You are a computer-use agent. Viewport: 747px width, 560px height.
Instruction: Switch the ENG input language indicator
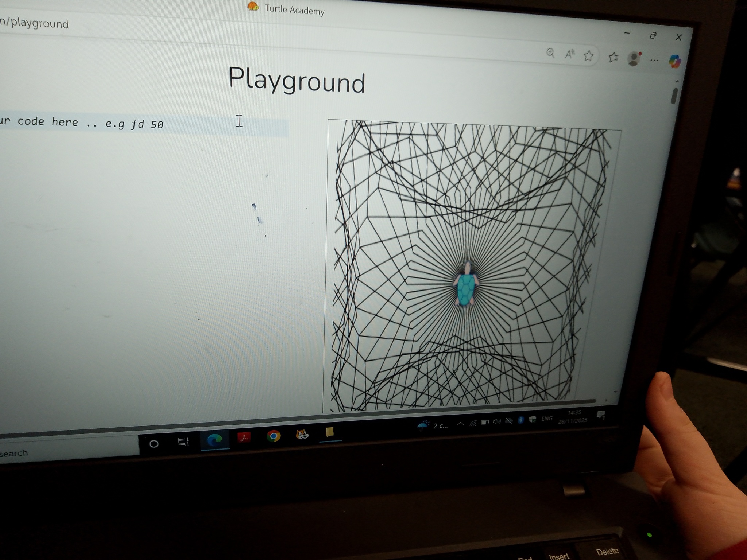tap(546, 419)
